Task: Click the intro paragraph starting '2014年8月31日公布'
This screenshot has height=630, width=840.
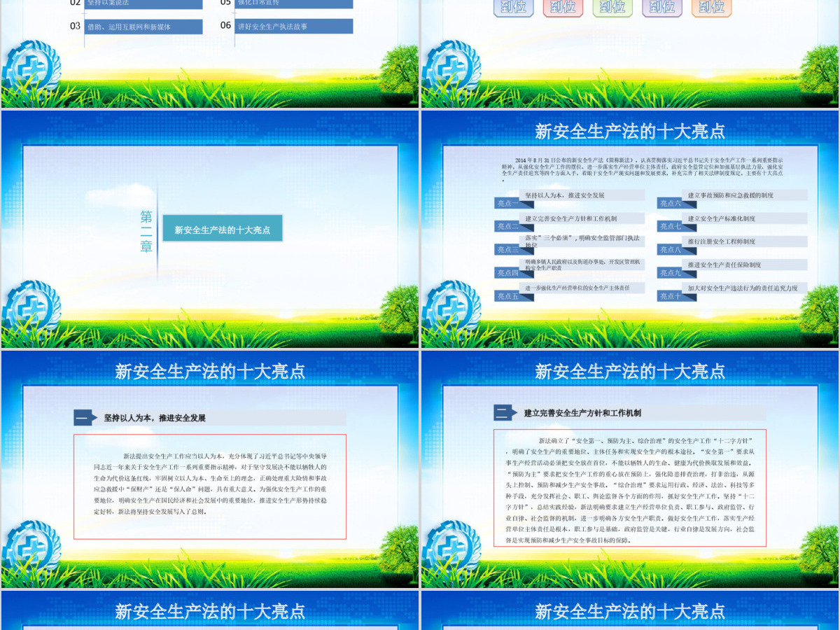Action: 642,169
